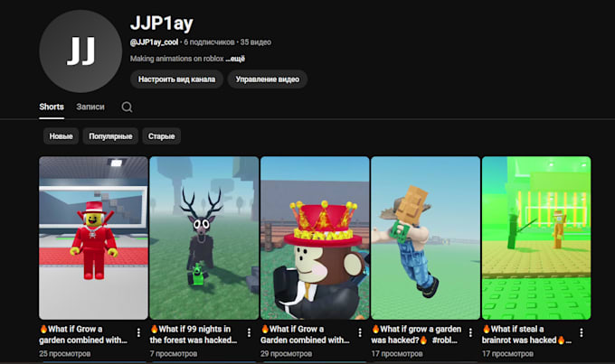Click the channel name JJP1ay heading
Viewport: 615px width, 364px height.
tap(162, 23)
